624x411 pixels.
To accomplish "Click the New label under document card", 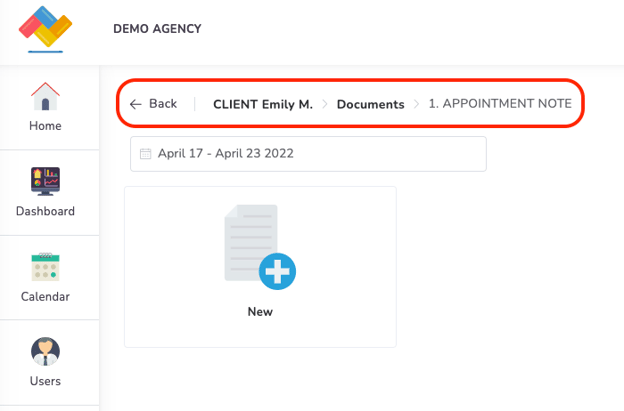I will [x=260, y=312].
